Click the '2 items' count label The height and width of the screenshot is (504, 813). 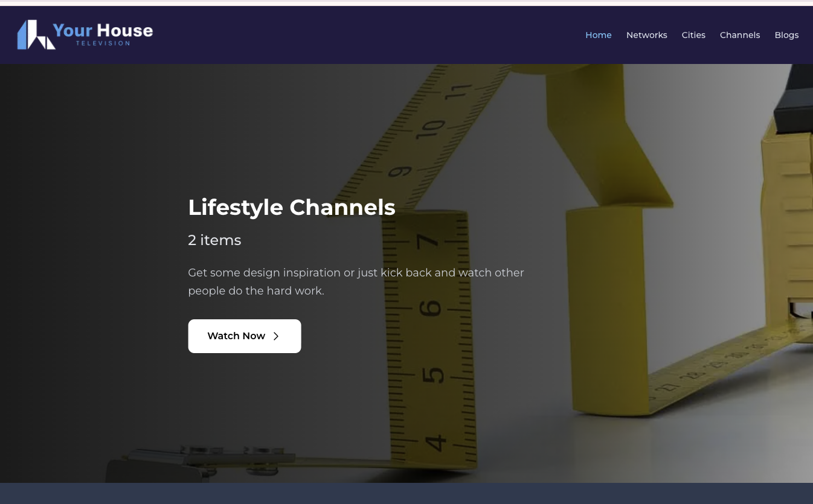tap(214, 240)
